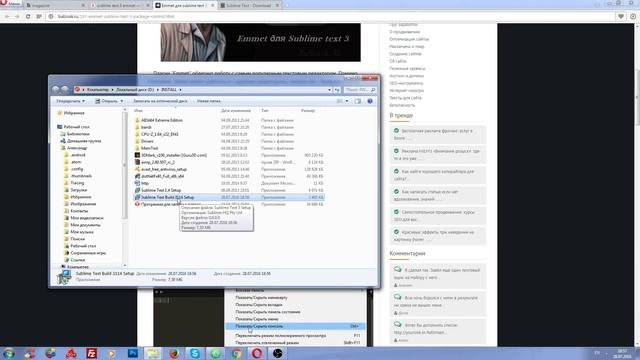Click the browser back arrow
Image resolution: width=640 pixels, height=360 pixels.
click(x=7, y=16)
